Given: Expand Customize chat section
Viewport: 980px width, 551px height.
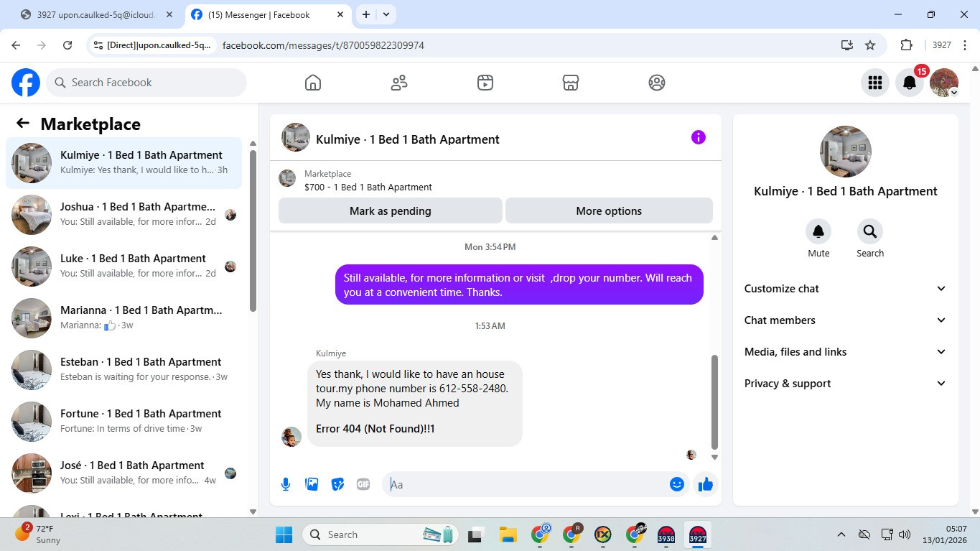Looking at the screenshot, I should coord(846,289).
